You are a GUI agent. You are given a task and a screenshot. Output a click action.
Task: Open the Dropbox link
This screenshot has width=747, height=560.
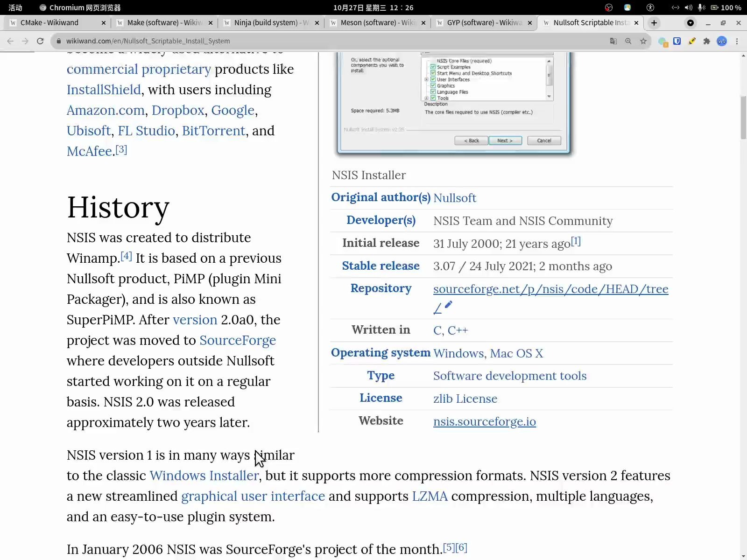[x=178, y=110]
